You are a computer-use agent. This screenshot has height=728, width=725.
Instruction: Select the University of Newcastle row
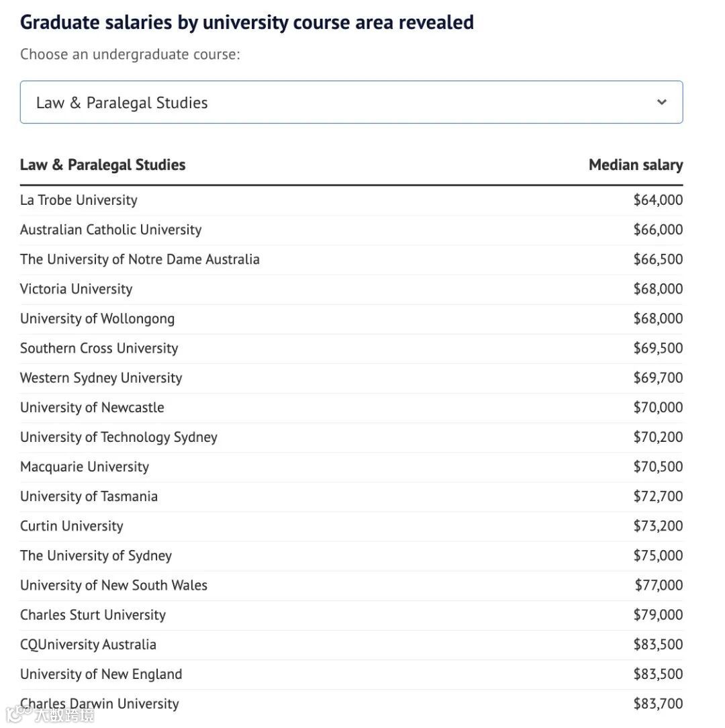(92, 407)
